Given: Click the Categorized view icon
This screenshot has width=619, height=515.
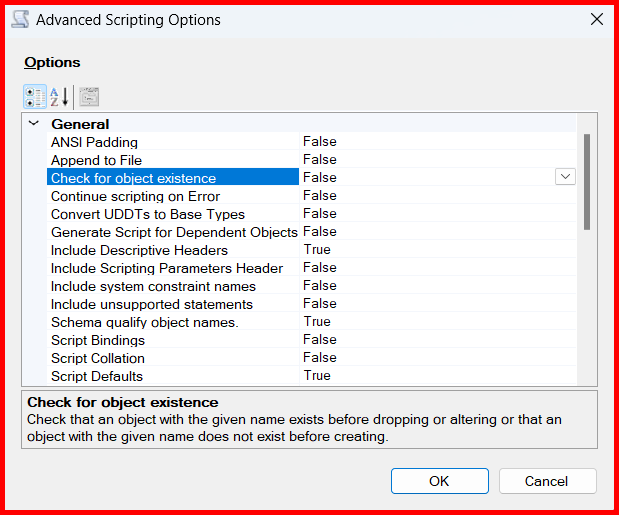Looking at the screenshot, I should click(34, 97).
